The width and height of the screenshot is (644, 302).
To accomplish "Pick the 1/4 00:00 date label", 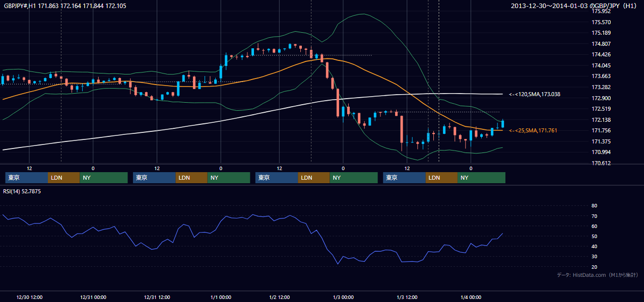I will [471, 297].
